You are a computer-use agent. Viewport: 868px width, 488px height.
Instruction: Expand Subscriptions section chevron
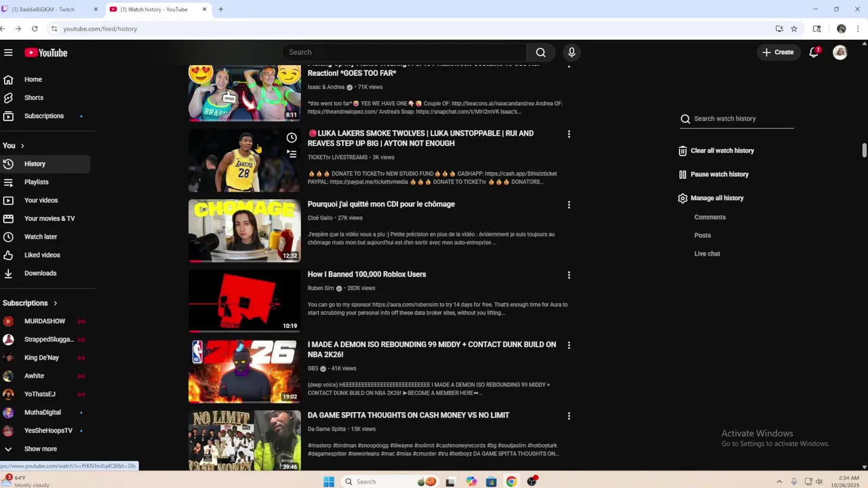coord(55,303)
